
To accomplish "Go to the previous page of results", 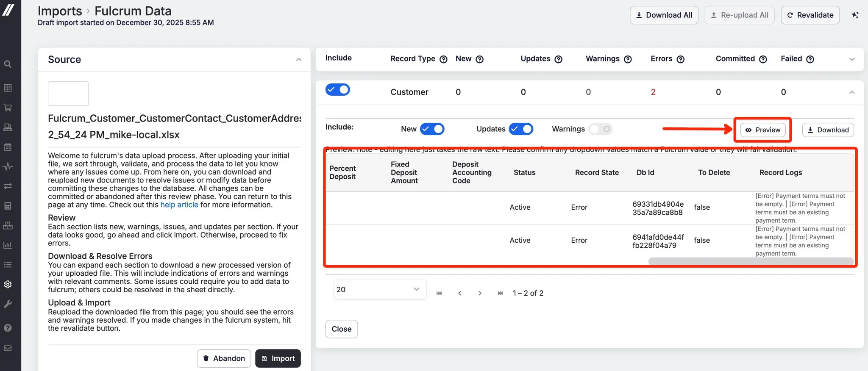I will point(459,293).
